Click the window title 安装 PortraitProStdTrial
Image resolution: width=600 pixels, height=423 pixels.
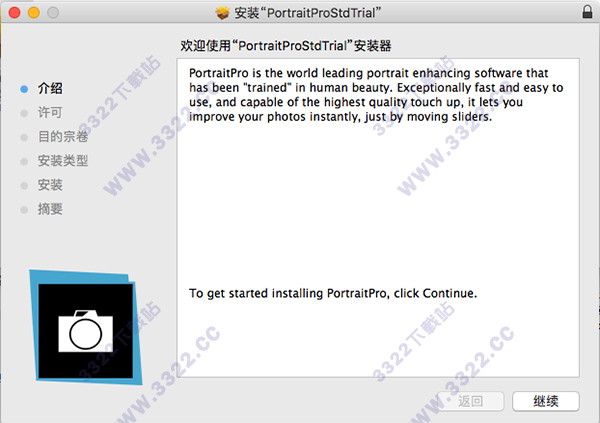pyautogui.click(x=308, y=13)
